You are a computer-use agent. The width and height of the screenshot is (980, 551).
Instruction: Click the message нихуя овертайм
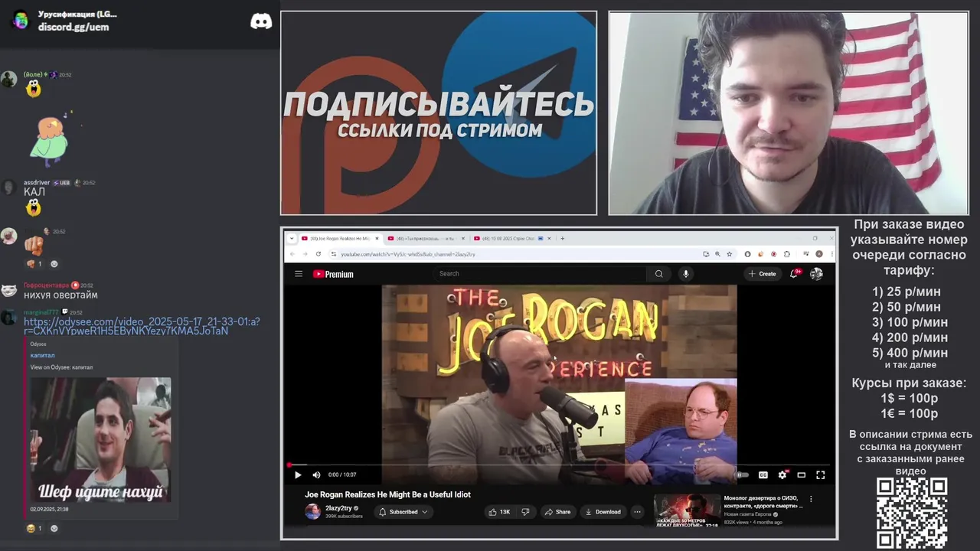60,295
